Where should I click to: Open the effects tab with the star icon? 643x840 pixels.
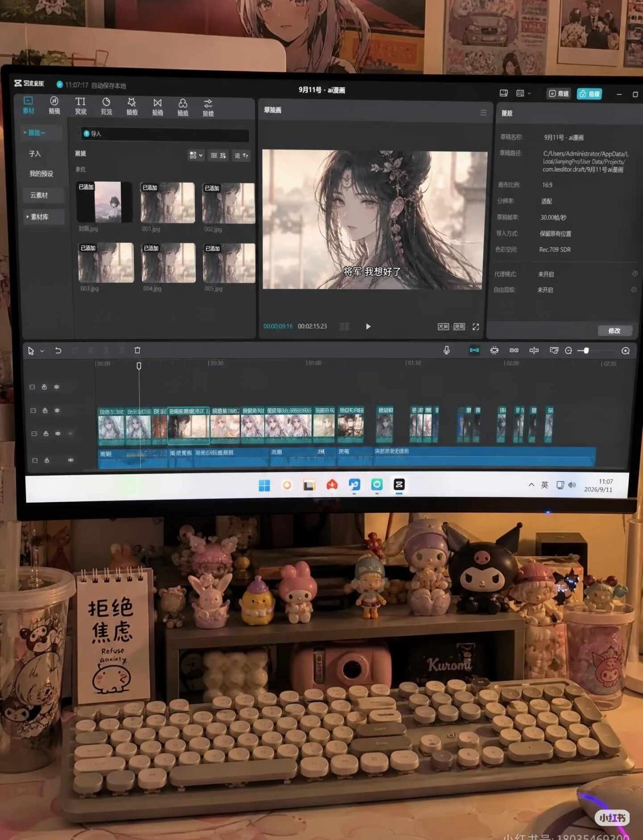tap(132, 107)
